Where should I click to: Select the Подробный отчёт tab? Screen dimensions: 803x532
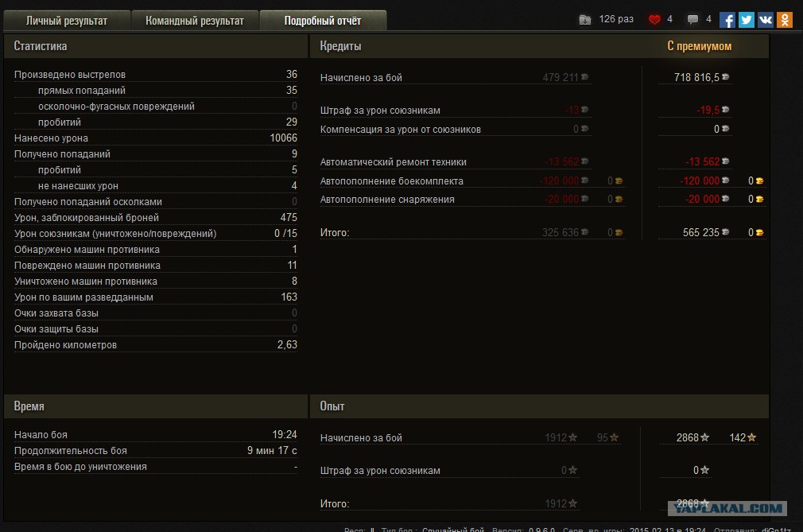[322, 21]
